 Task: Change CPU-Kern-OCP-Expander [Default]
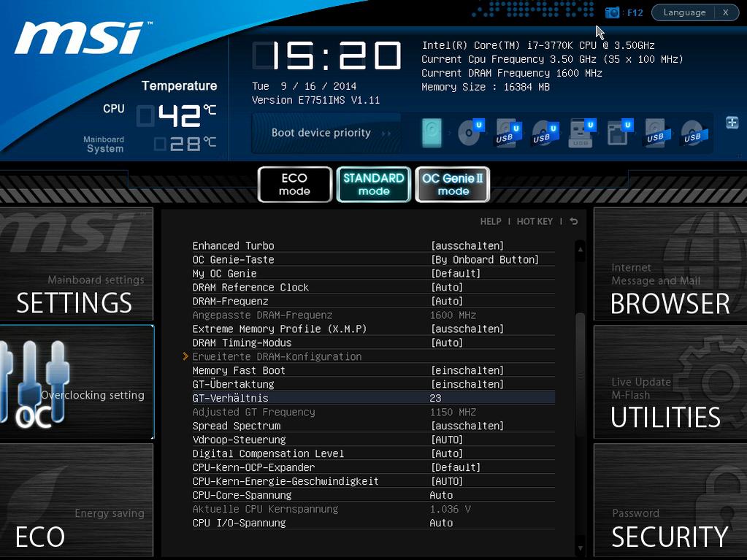(x=456, y=467)
